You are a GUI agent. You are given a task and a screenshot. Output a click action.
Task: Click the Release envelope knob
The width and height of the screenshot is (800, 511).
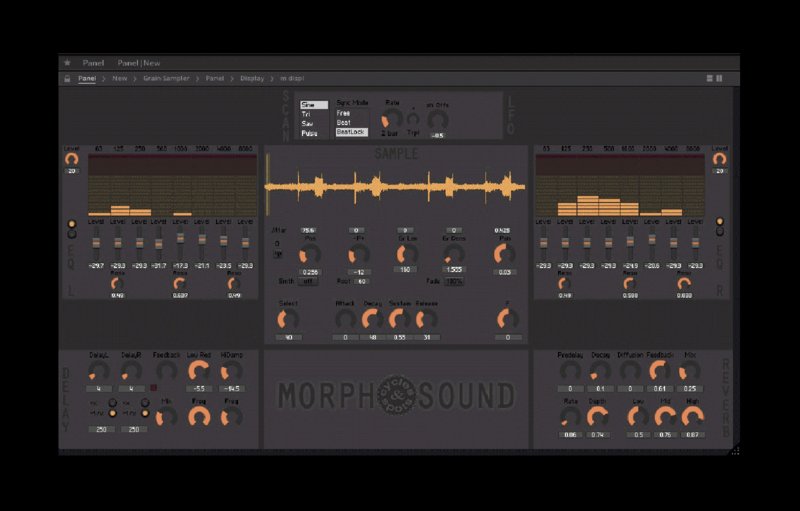[427, 320]
